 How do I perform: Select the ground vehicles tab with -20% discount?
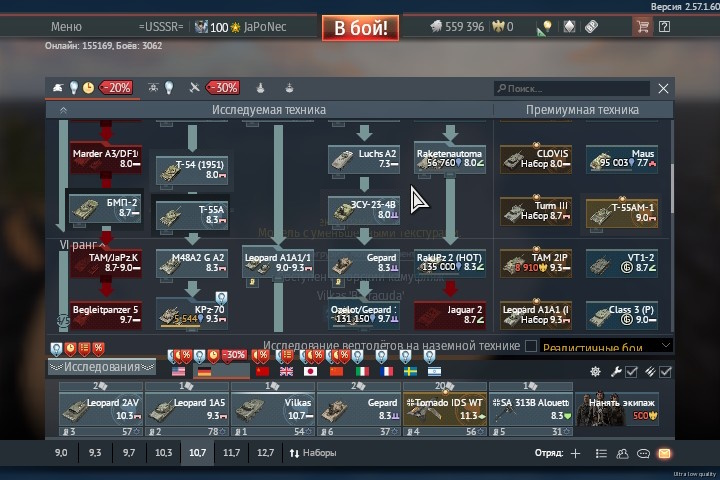[x=92, y=88]
